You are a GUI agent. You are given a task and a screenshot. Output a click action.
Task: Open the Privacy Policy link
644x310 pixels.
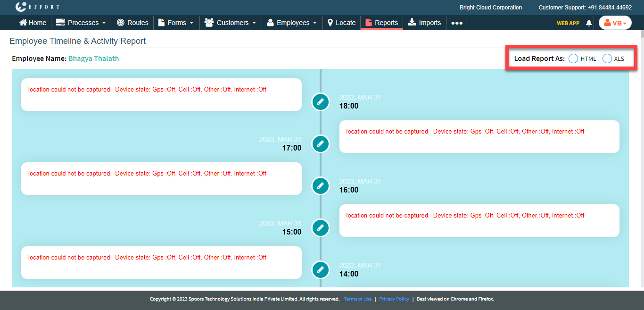(x=394, y=299)
